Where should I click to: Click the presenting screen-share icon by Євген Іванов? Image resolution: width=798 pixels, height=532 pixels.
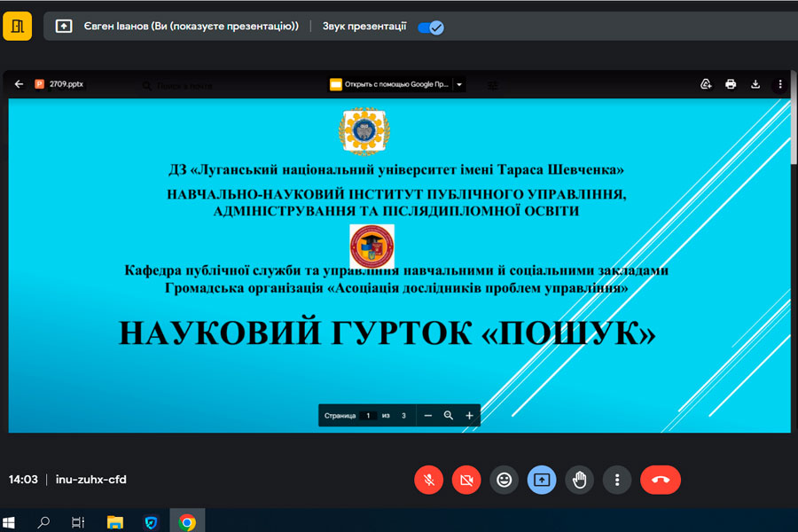click(x=64, y=26)
